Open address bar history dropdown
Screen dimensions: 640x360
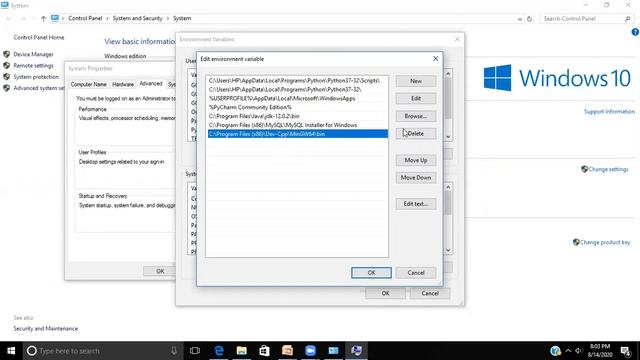[x=520, y=19]
